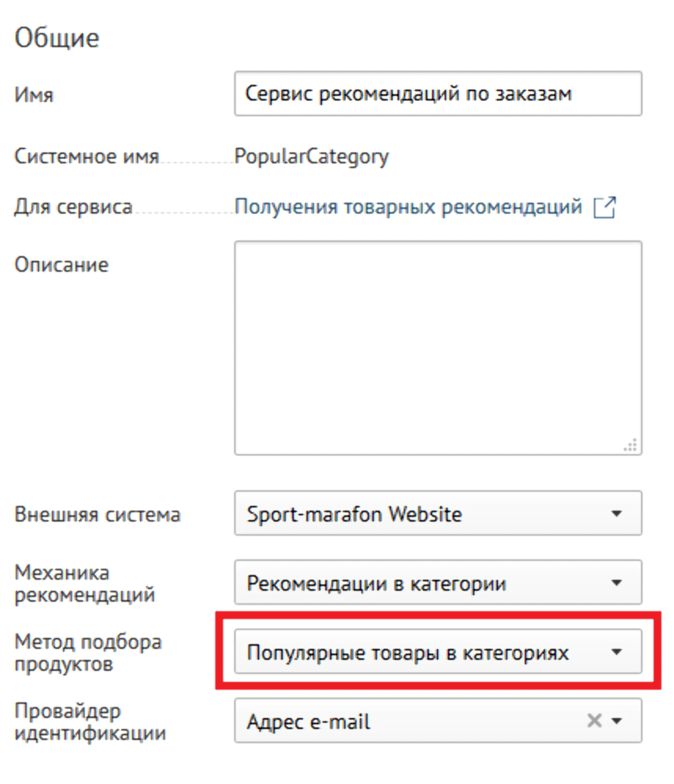Select the PopularCategory system name text

point(312,157)
